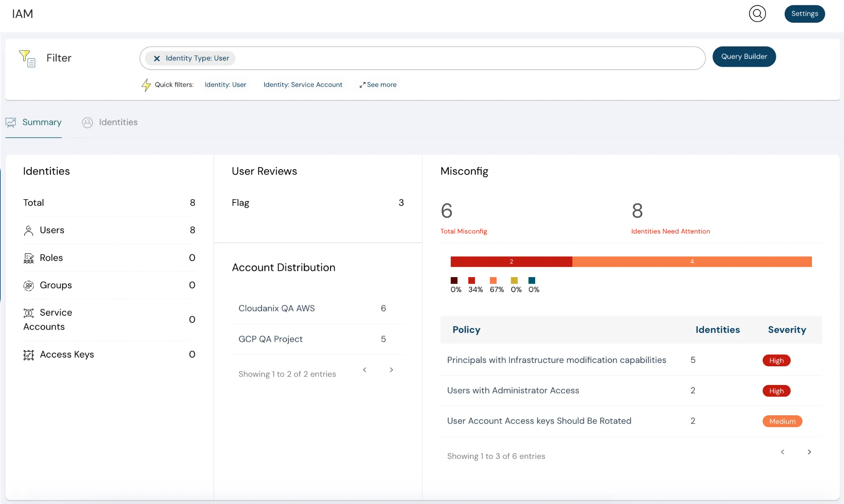Click the Service Accounts icon
Viewport: 844px width, 504px height.
point(28,312)
